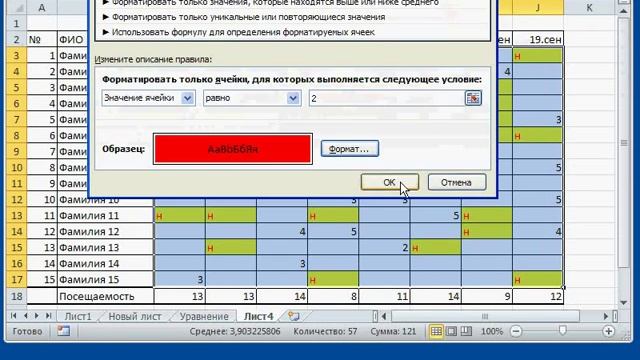Click macro record icon in status bar

(63, 331)
